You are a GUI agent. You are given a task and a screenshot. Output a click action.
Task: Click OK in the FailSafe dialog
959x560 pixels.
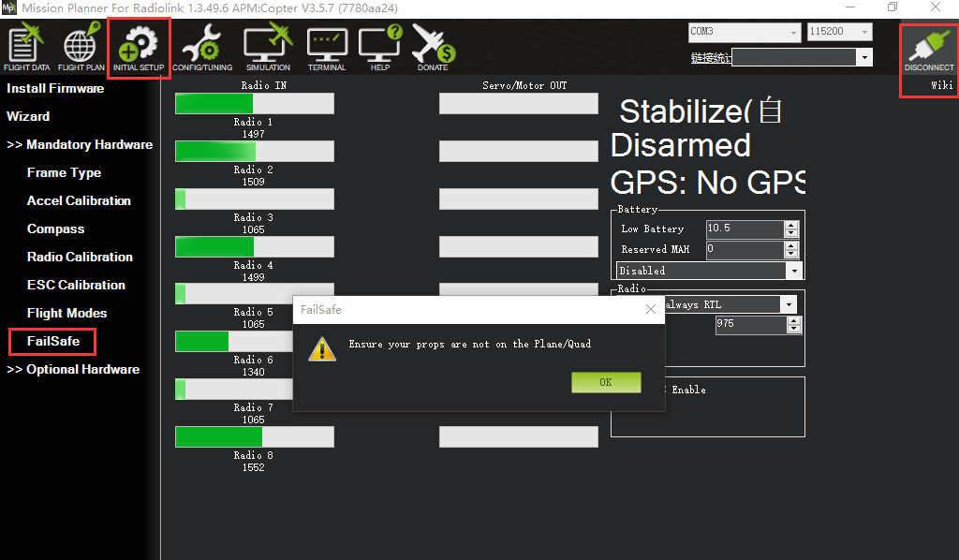[x=606, y=382]
